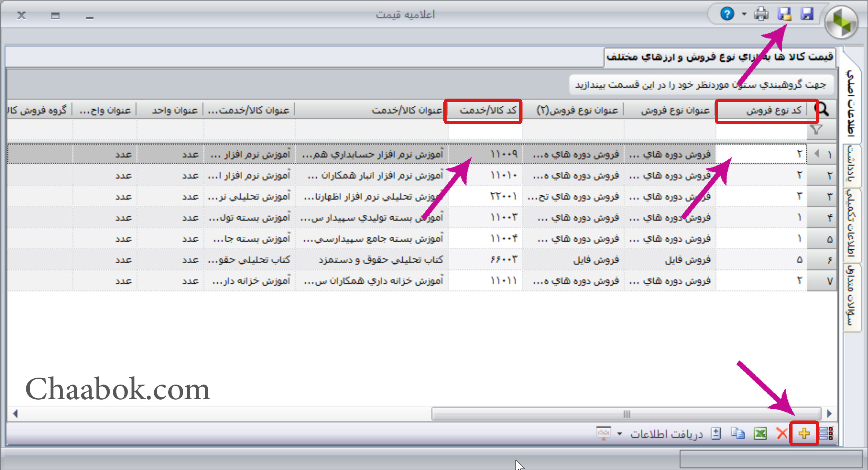Screen dimensions: 868x470
Task: Click cell آموزش نرم افزار انبار همكاران
Action: pos(372,176)
